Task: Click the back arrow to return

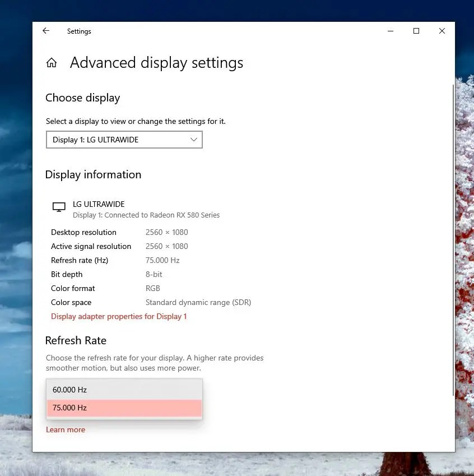Action: click(x=45, y=31)
